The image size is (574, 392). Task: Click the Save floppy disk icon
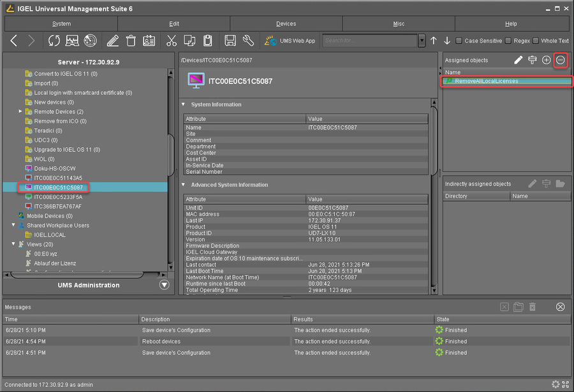(x=230, y=41)
